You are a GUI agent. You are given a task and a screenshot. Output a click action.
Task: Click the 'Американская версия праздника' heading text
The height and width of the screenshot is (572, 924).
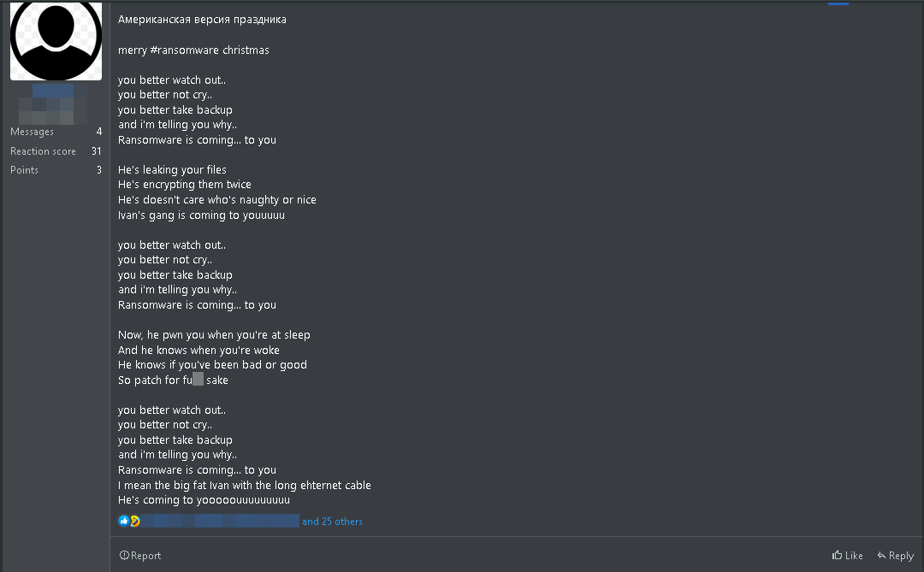coord(202,20)
